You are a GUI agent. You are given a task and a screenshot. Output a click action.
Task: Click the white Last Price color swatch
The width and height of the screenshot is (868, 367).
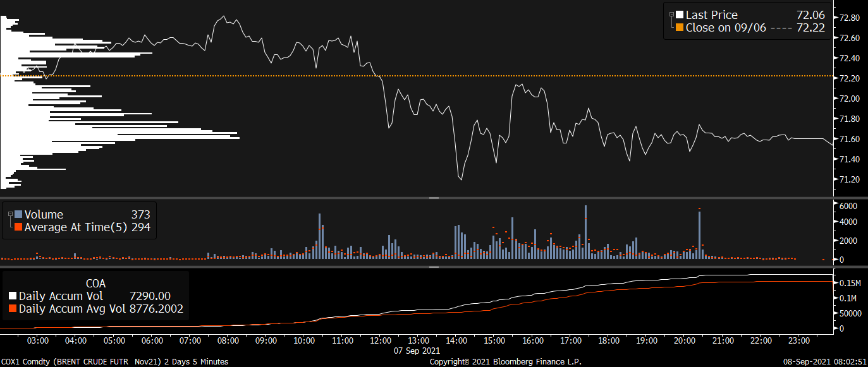click(x=680, y=15)
